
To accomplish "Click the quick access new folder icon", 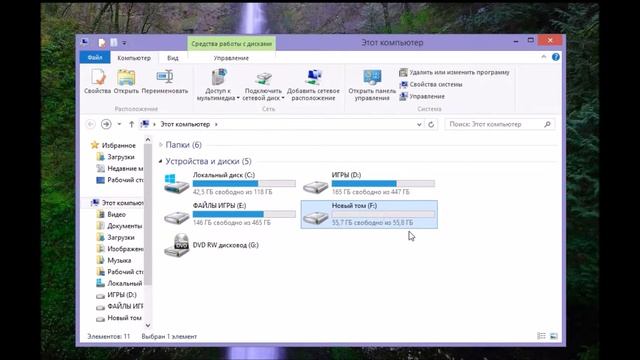I will tap(113, 42).
